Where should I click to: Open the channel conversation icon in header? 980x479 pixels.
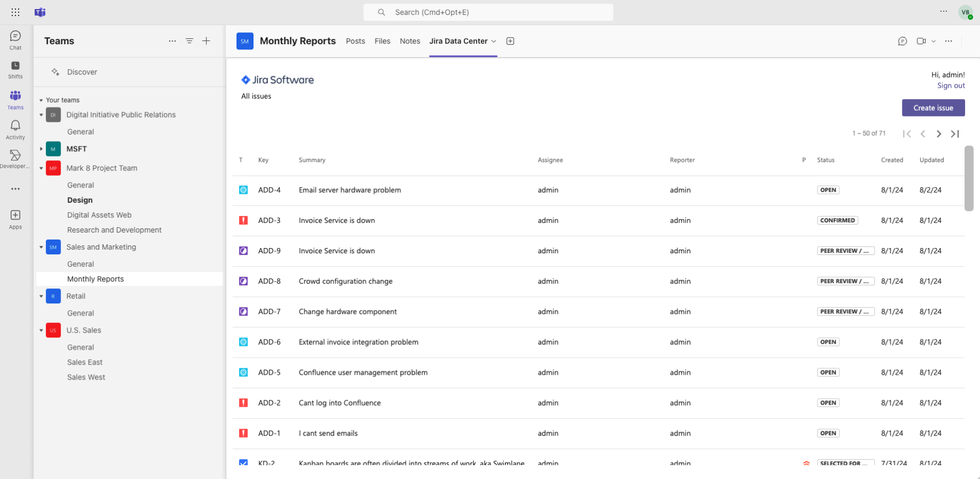(902, 41)
